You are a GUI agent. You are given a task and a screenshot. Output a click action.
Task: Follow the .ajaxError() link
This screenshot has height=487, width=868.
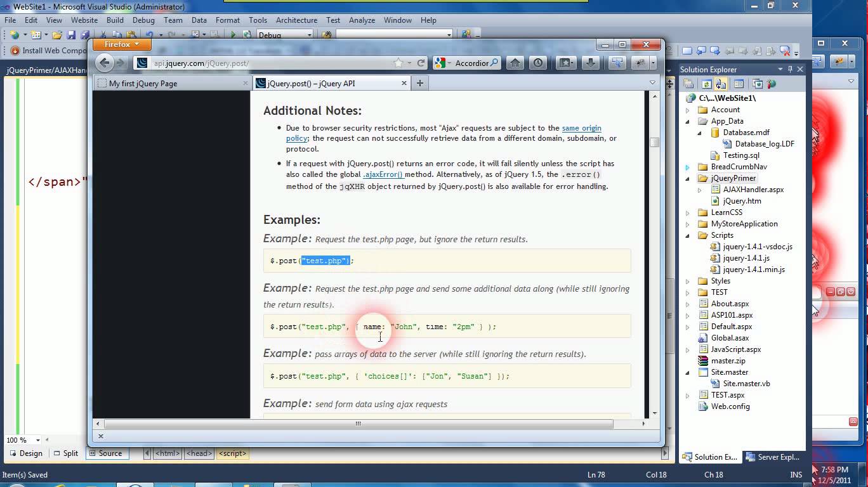383,174
